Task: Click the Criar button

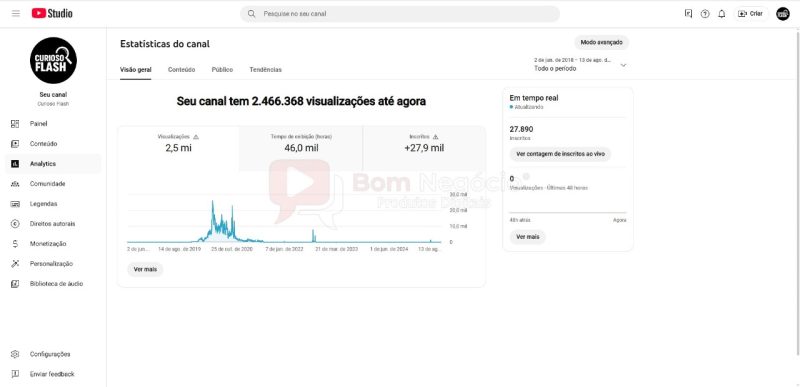Action: [751, 14]
